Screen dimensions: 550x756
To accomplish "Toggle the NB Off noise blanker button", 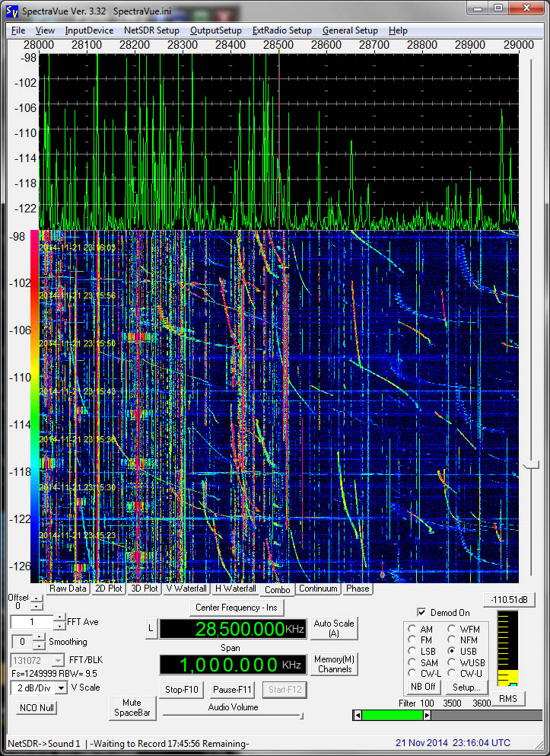I will tap(423, 687).
